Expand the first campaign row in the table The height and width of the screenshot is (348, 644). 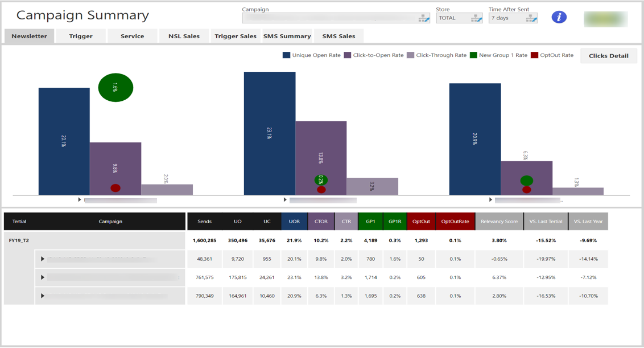point(43,259)
